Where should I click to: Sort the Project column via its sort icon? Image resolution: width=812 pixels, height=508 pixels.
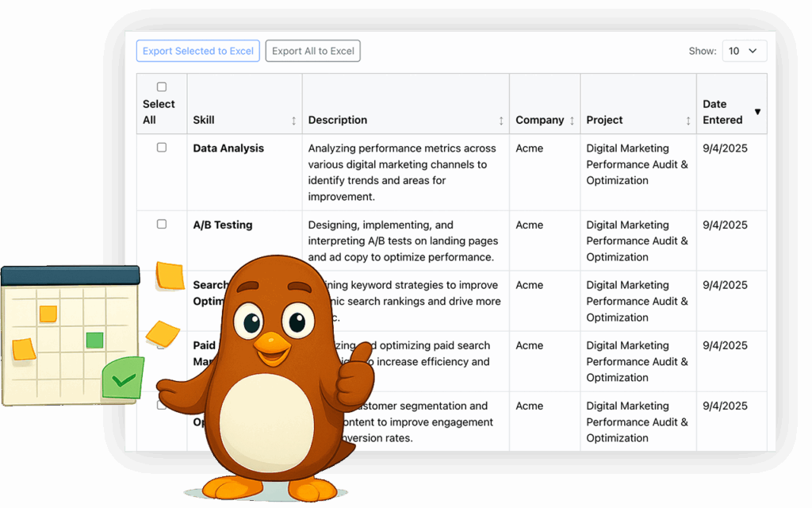pos(688,121)
